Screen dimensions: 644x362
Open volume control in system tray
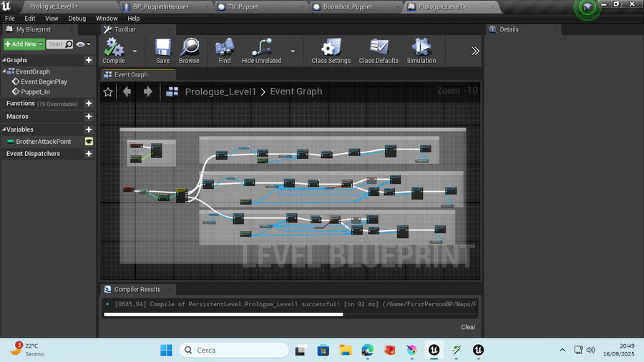tap(590, 350)
